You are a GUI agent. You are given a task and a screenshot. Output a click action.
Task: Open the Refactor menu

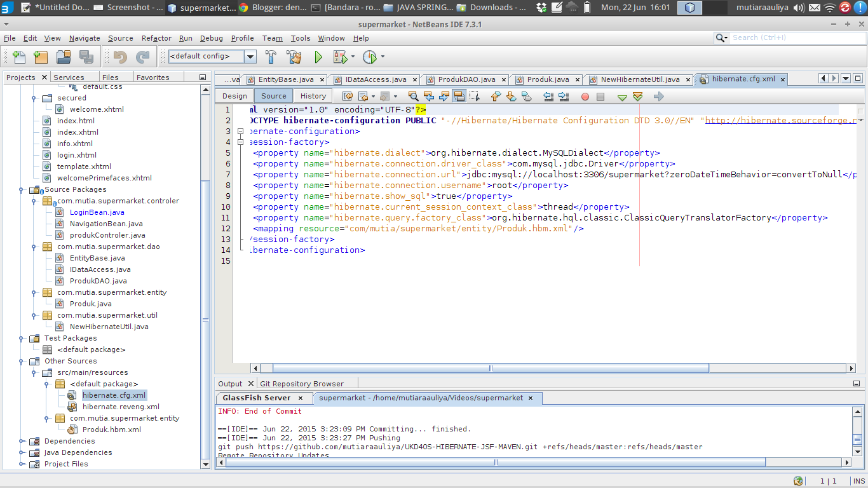pos(156,38)
